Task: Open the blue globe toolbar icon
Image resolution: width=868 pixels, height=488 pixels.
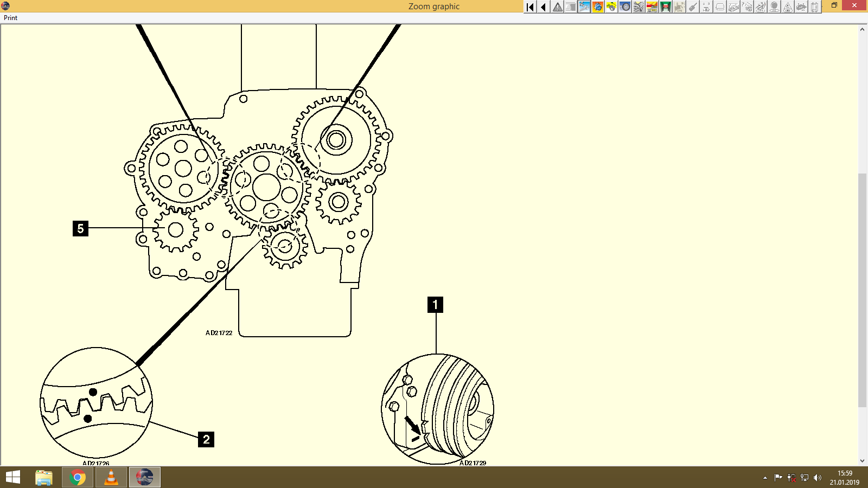Action: pos(597,7)
